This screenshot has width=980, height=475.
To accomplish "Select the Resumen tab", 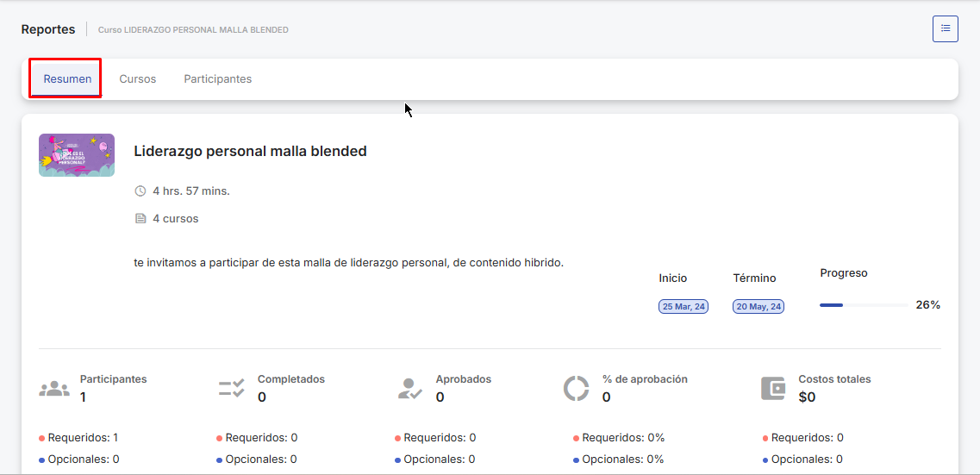I will click(x=67, y=79).
